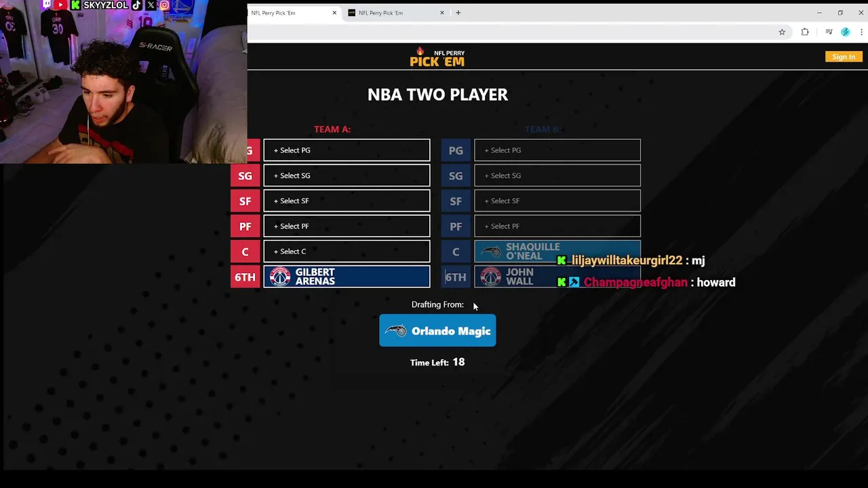This screenshot has width=868, height=488.
Task: Open the browser extensions puzzle icon
Action: (805, 32)
